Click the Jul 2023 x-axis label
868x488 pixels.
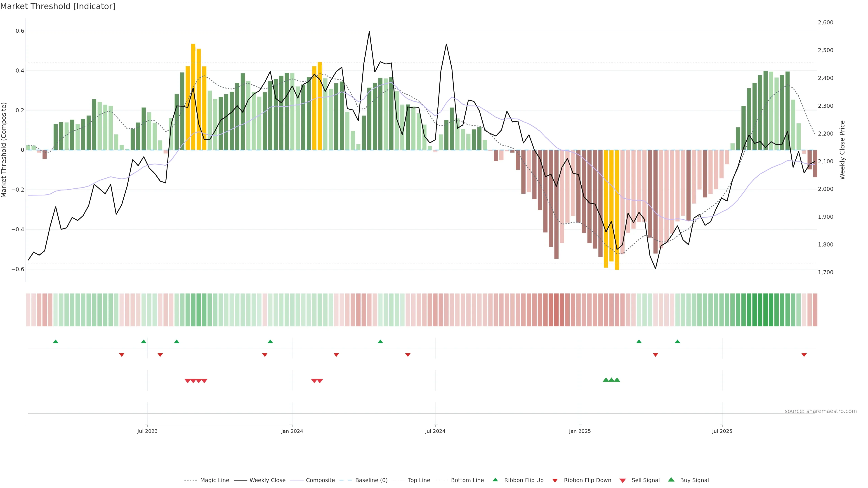pyautogui.click(x=147, y=431)
